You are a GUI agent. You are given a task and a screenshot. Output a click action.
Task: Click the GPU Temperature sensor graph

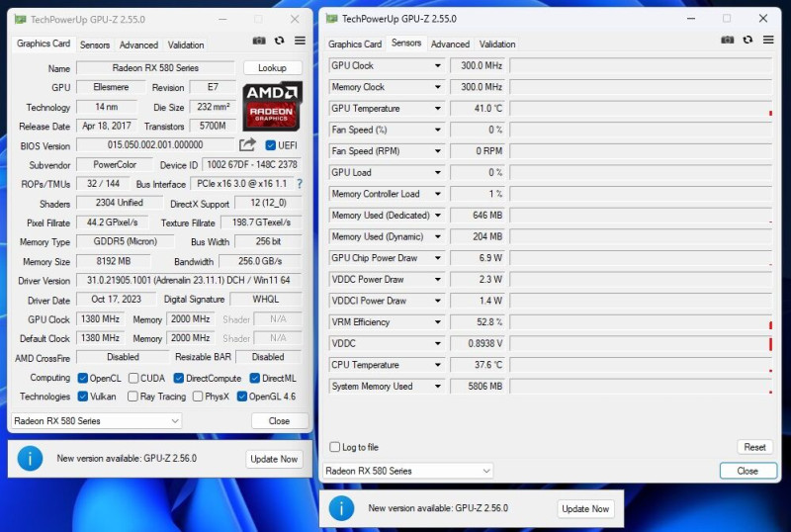pos(641,109)
